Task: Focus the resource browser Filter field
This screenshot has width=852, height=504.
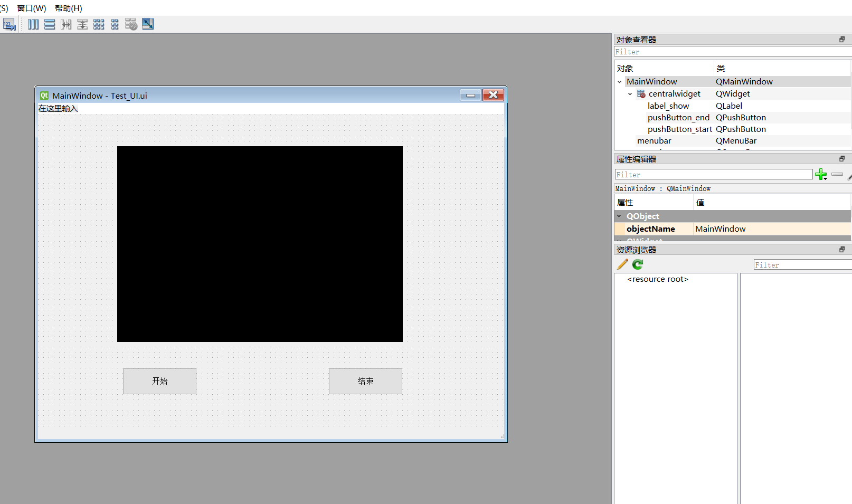Action: tap(802, 264)
